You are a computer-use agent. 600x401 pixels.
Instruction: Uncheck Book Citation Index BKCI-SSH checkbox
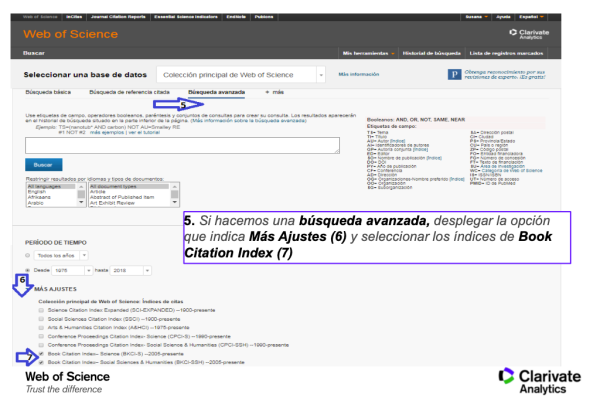pyautogui.click(x=41, y=362)
